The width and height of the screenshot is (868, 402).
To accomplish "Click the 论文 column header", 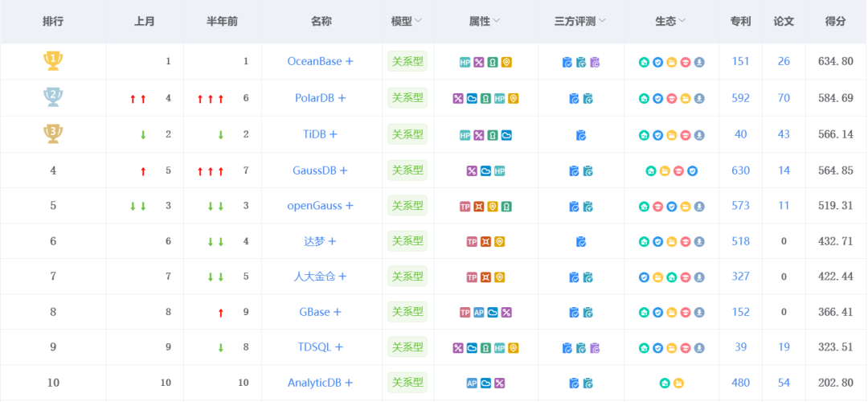I will [x=784, y=22].
